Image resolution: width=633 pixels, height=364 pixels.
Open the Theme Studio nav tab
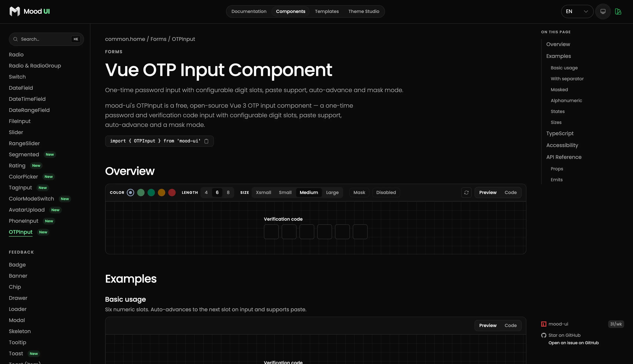(364, 11)
